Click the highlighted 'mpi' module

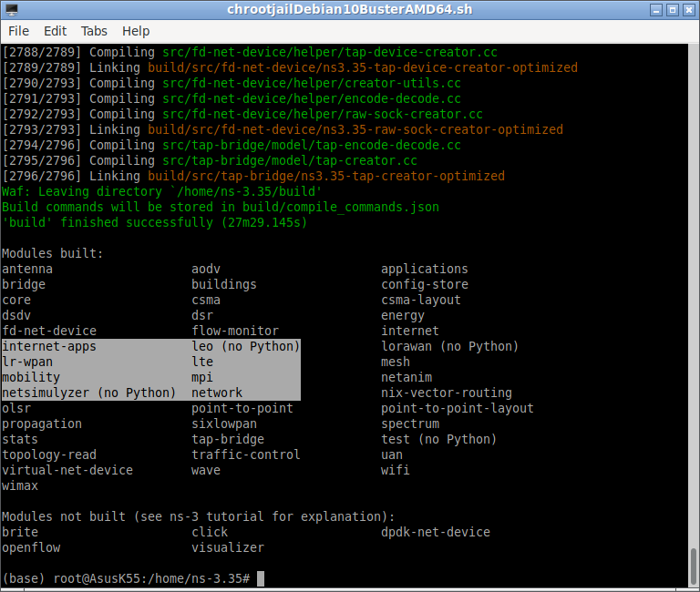point(202,377)
